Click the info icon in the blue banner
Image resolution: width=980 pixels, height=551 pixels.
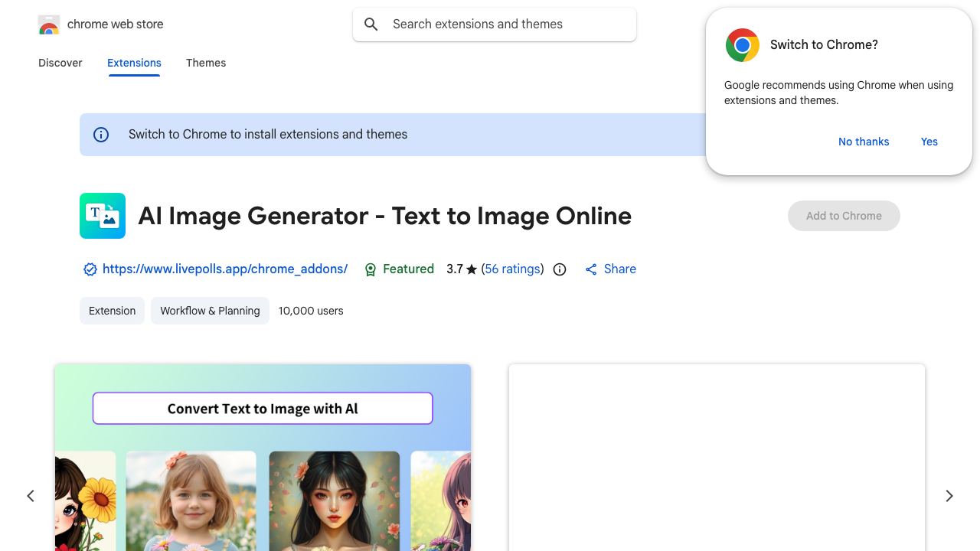pyautogui.click(x=101, y=135)
